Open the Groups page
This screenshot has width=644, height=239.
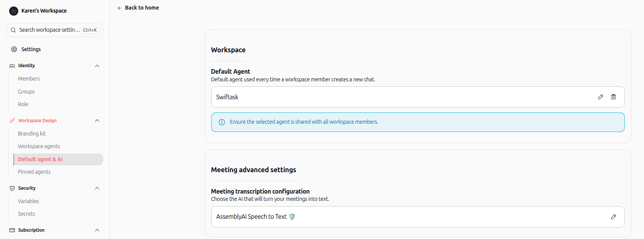click(x=26, y=92)
